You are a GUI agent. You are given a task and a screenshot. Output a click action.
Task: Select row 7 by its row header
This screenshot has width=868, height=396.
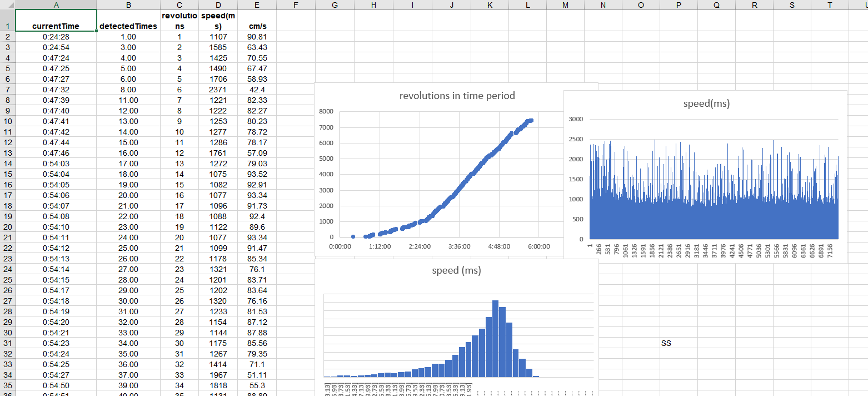coord(7,90)
